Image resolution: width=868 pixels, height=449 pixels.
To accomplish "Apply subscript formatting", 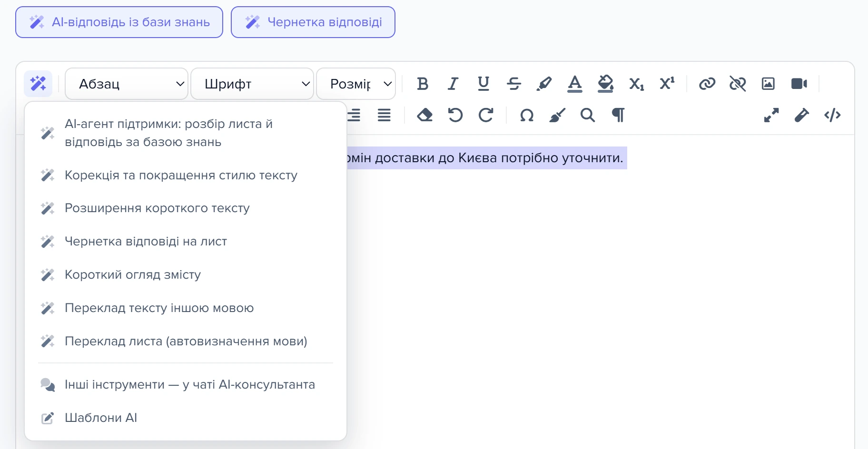I will pos(636,84).
